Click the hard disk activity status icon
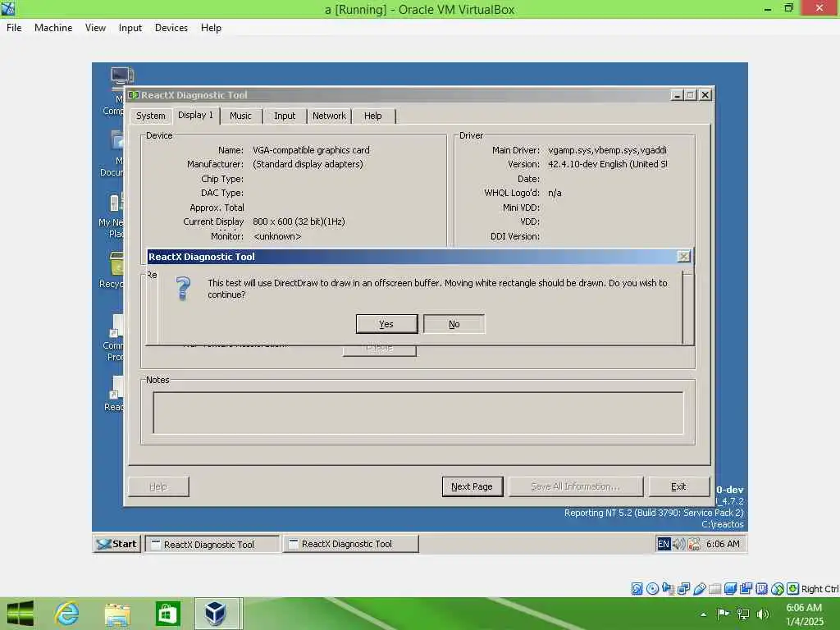 coord(637,589)
